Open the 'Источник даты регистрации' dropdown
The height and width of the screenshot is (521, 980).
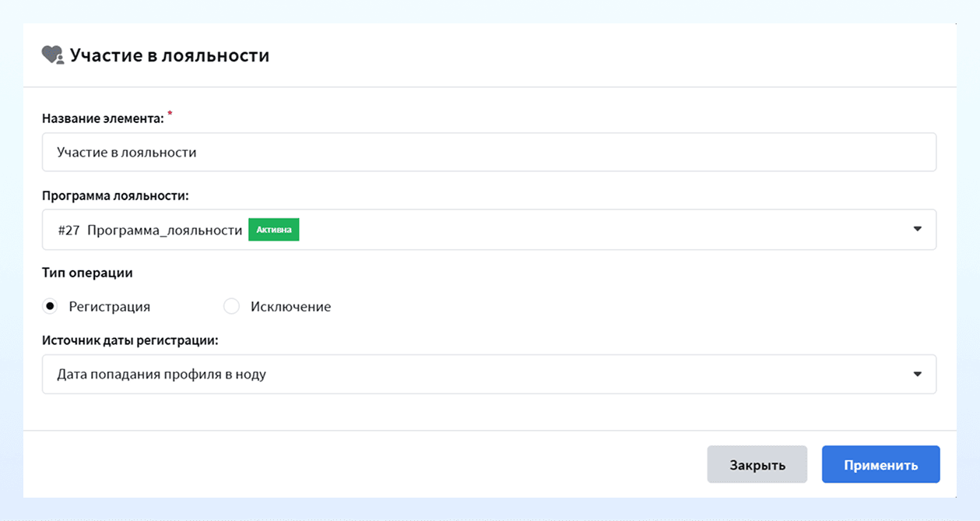(489, 374)
